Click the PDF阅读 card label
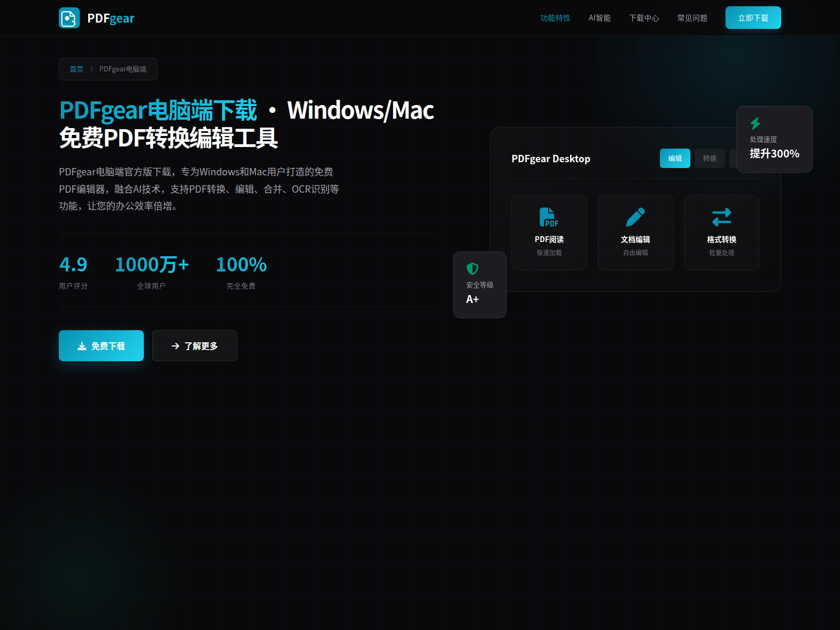This screenshot has height=630, width=840. coord(549,239)
